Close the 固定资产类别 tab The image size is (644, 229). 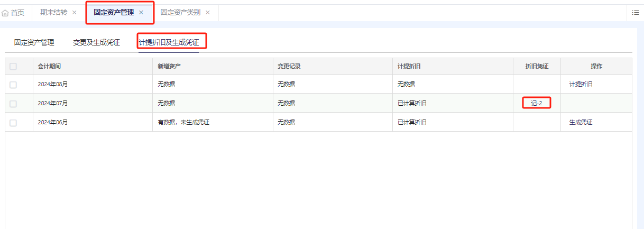pos(208,12)
